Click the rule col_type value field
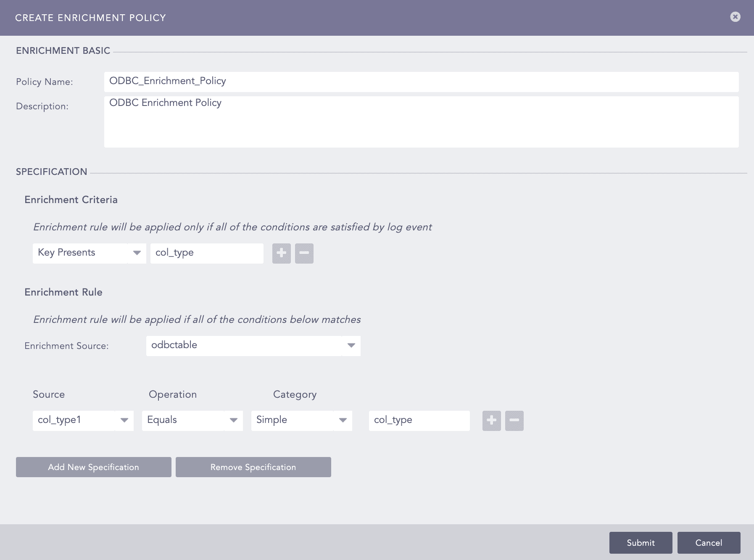Viewport: 754px width, 560px height. tap(419, 420)
